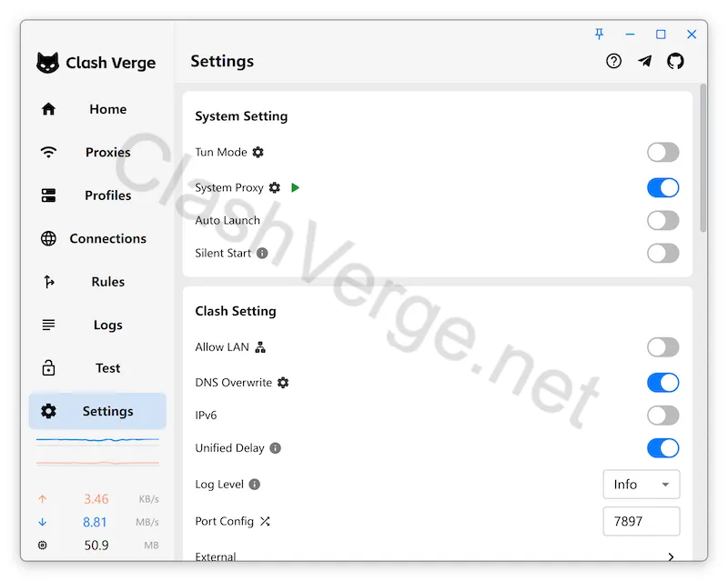Viewport: 728px width, 581px height.
Task: Click the green System Proxy status arrow
Action: [295, 187]
